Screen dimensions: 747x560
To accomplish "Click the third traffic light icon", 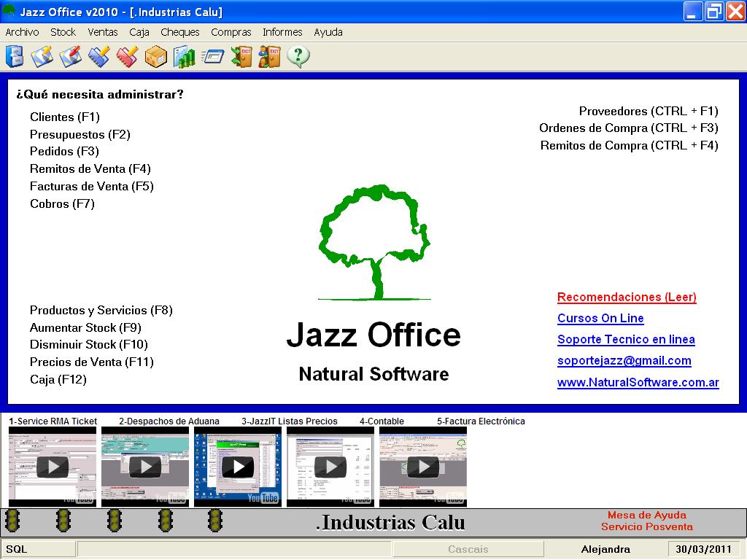I will [115, 521].
